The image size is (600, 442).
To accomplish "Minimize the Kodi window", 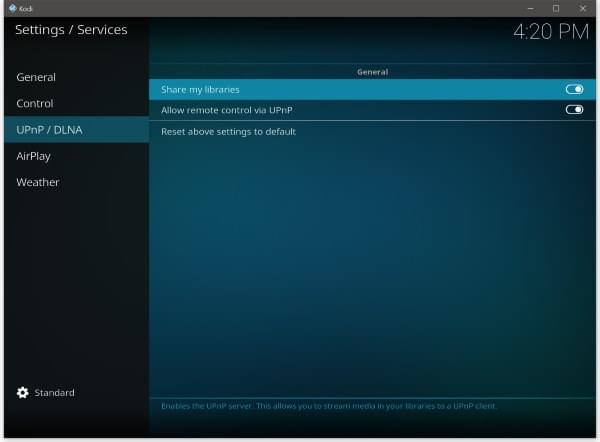I will coord(530,8).
